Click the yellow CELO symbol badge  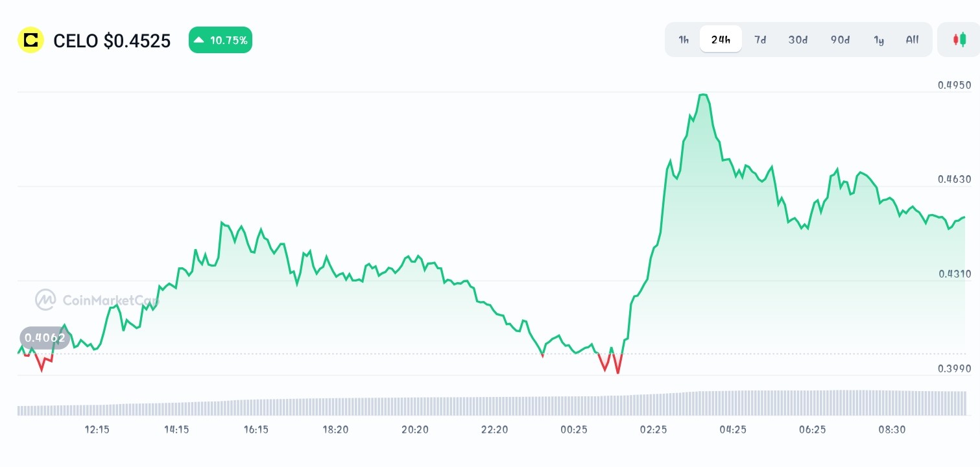point(30,40)
